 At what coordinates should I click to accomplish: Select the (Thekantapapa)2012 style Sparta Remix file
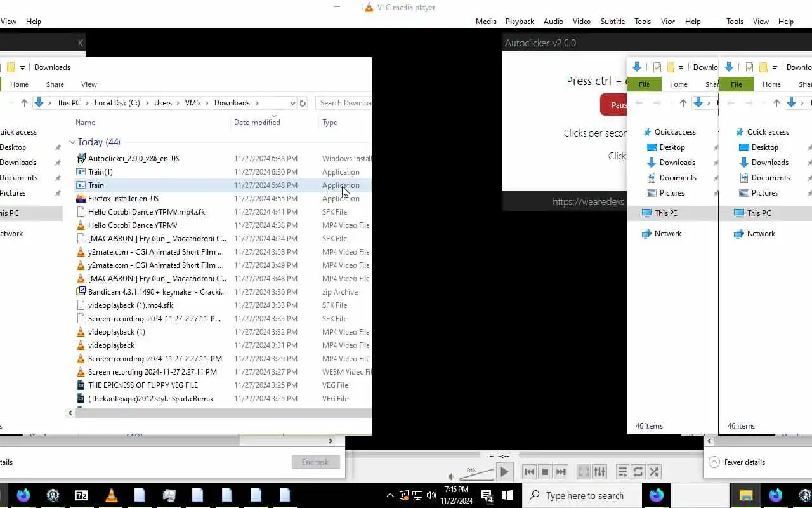(150, 399)
